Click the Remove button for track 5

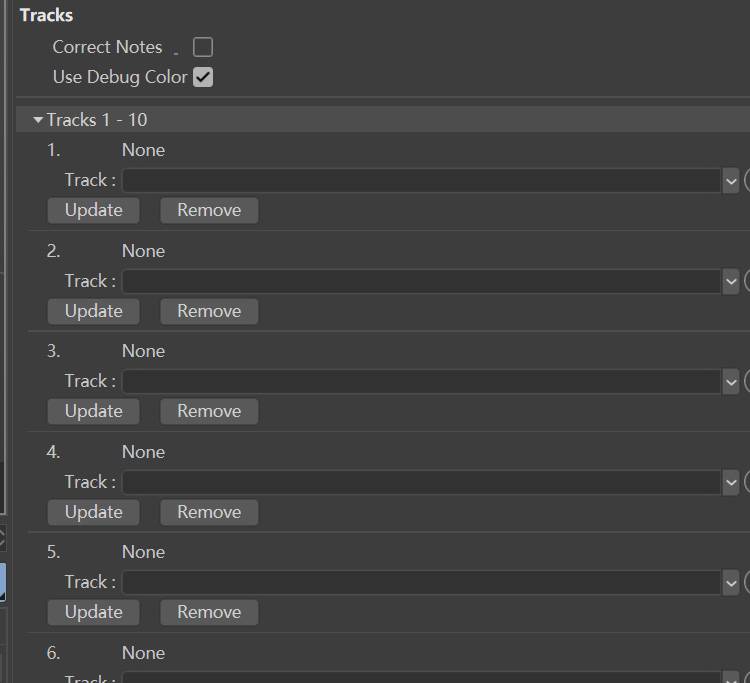click(x=209, y=612)
